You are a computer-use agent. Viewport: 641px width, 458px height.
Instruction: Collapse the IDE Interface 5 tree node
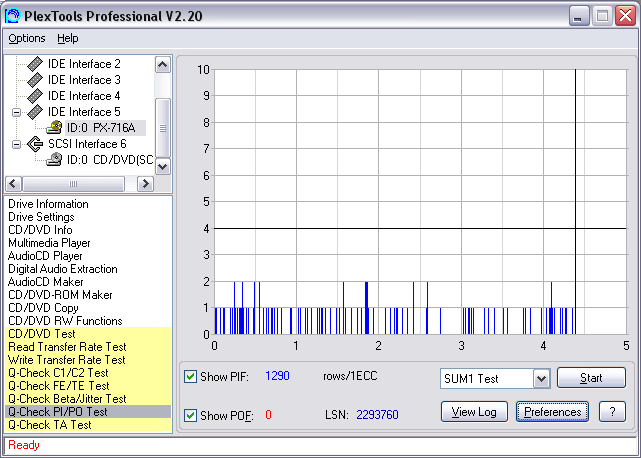[16, 112]
